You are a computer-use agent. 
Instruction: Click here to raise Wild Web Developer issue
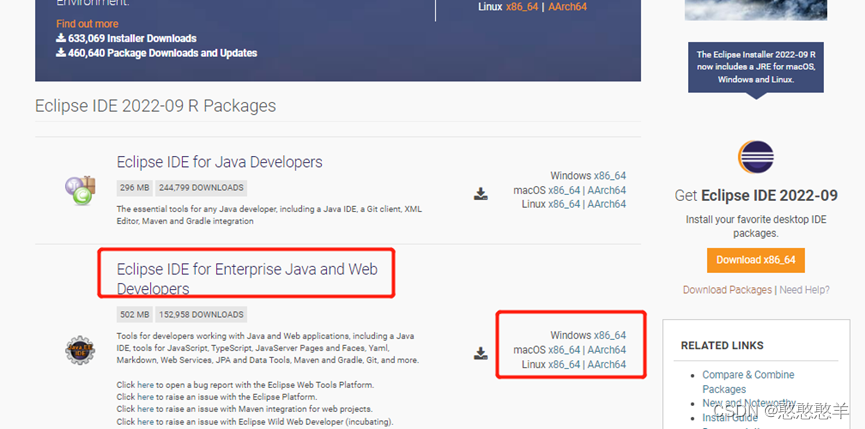(x=146, y=422)
